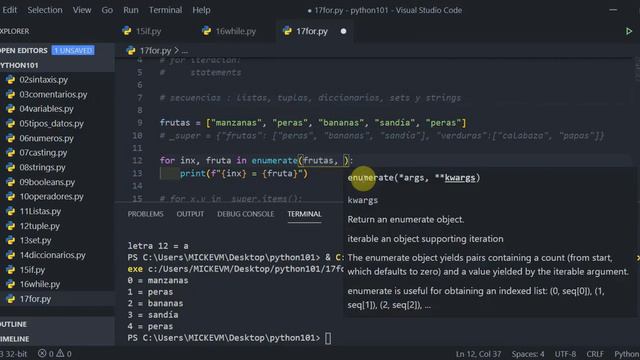This screenshot has height=360, width=640.
Task: Run the Python file with play icon
Action: click(629, 31)
